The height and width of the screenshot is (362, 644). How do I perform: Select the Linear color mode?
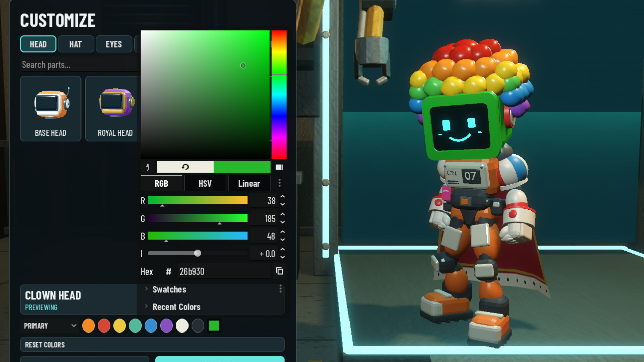click(249, 183)
